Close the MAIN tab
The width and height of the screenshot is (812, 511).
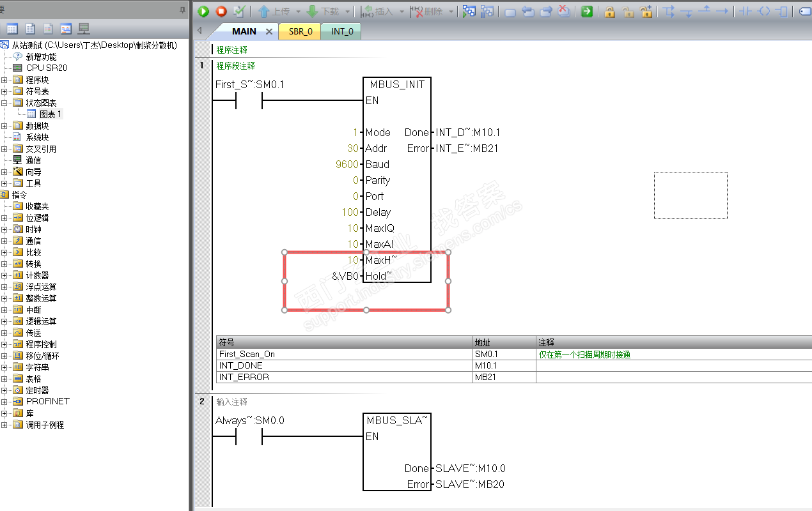pos(269,31)
